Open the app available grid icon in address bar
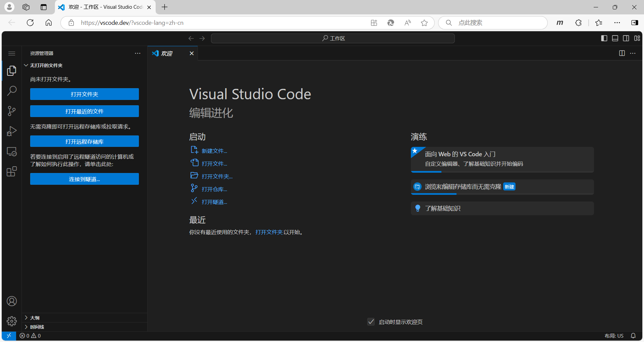The image size is (644, 342). 374,23
